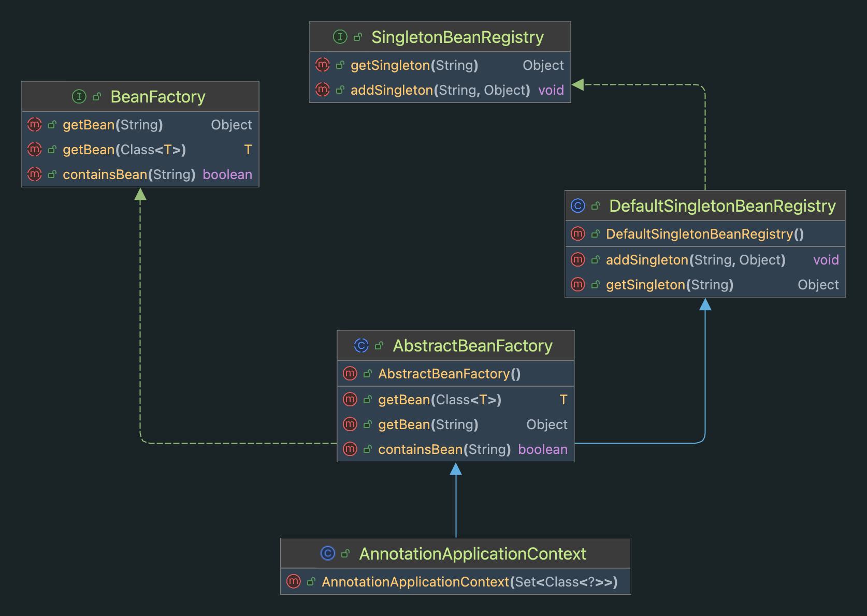Click the class icon beside AnnotationApplicationContext title

pos(328,553)
